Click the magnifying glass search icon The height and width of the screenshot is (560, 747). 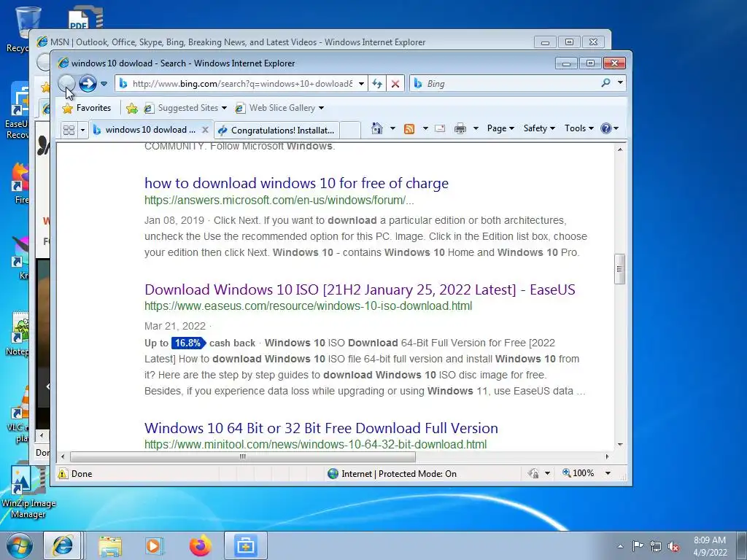click(606, 83)
